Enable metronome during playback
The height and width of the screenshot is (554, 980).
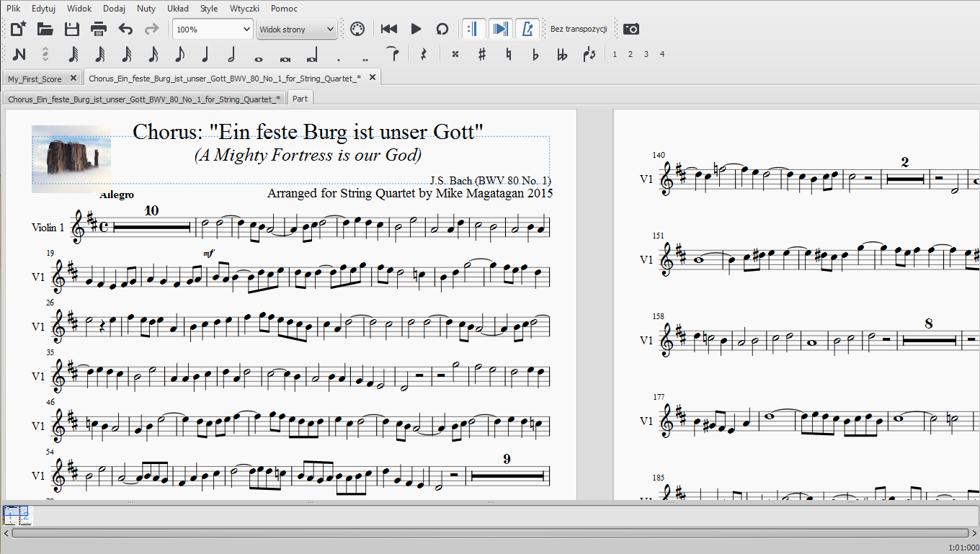pos(527,29)
